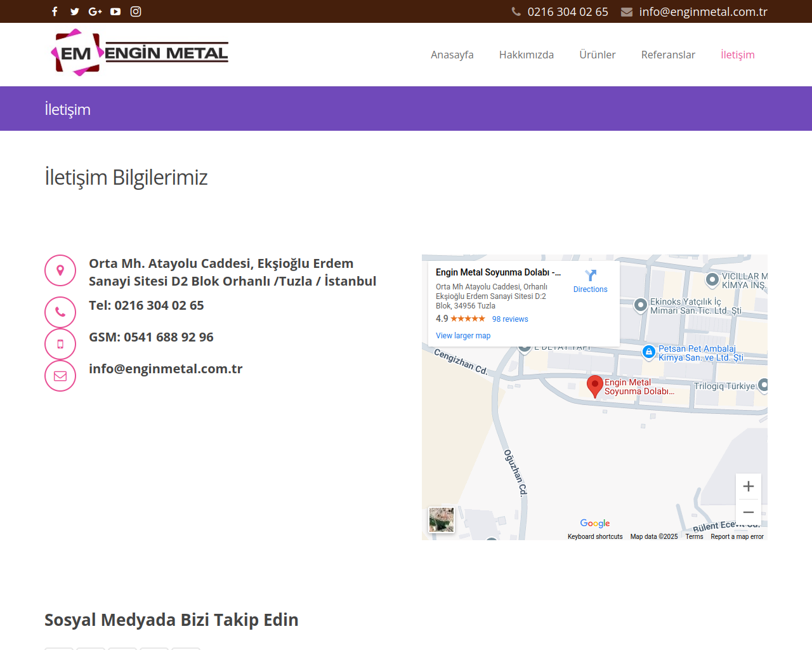Click Report a map error
812x650 pixels.
click(737, 536)
